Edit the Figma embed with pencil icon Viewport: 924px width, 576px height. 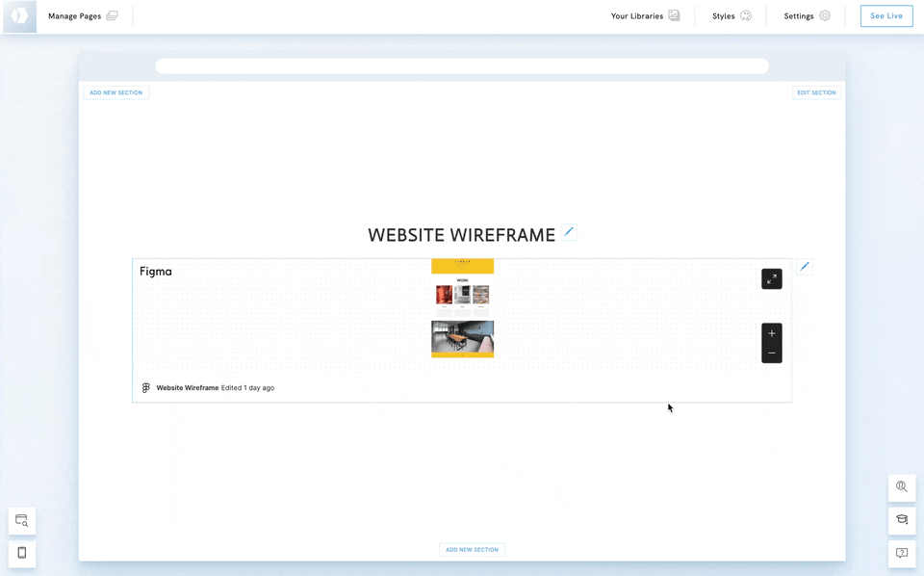click(805, 267)
